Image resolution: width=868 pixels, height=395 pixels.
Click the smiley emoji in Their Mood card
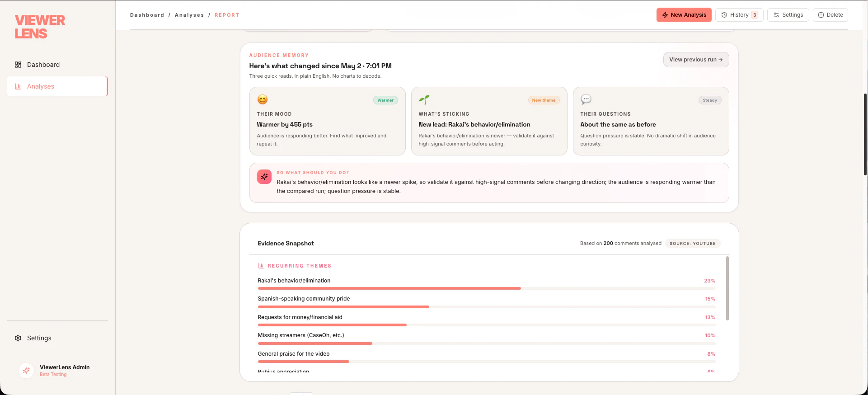[x=263, y=99]
